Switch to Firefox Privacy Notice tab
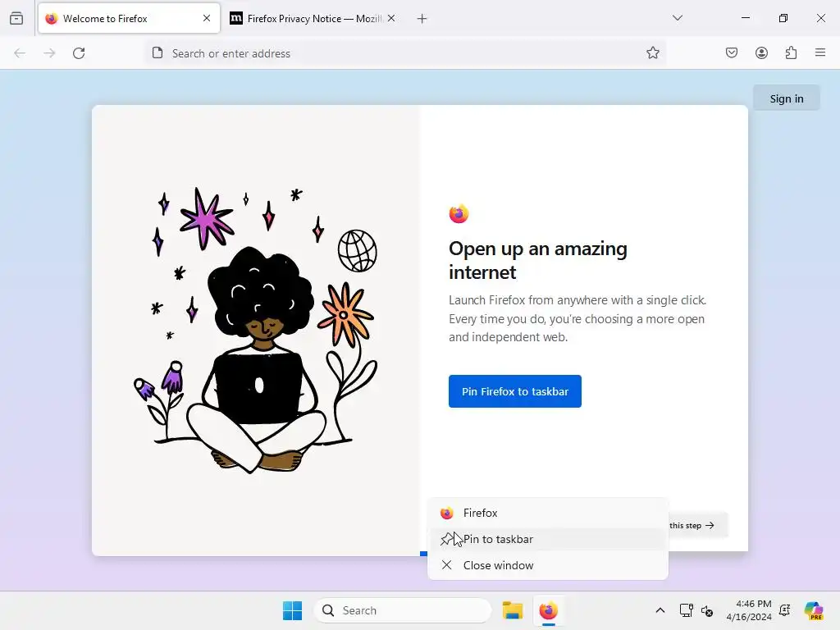 [314, 19]
